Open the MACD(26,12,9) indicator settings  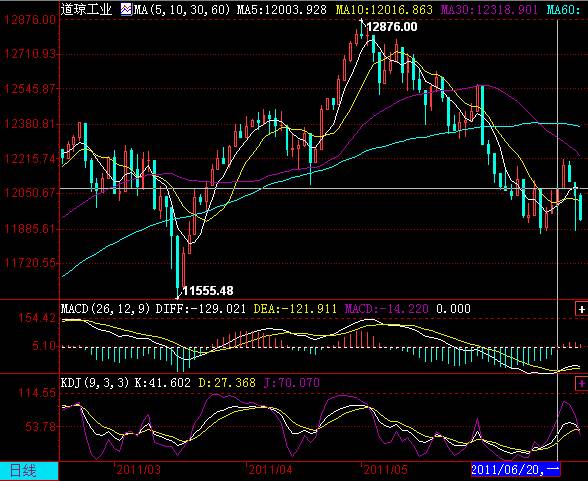click(x=105, y=309)
